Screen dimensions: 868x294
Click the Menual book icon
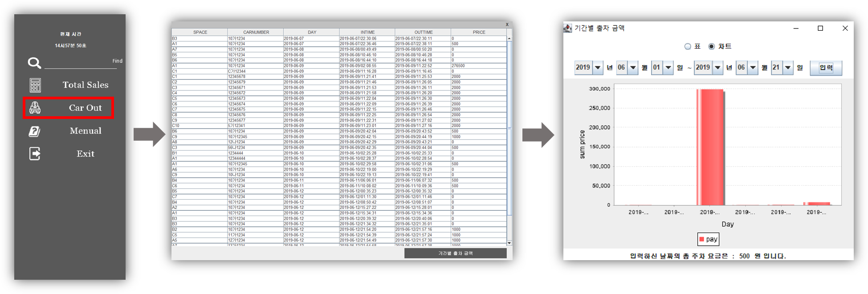click(x=34, y=131)
